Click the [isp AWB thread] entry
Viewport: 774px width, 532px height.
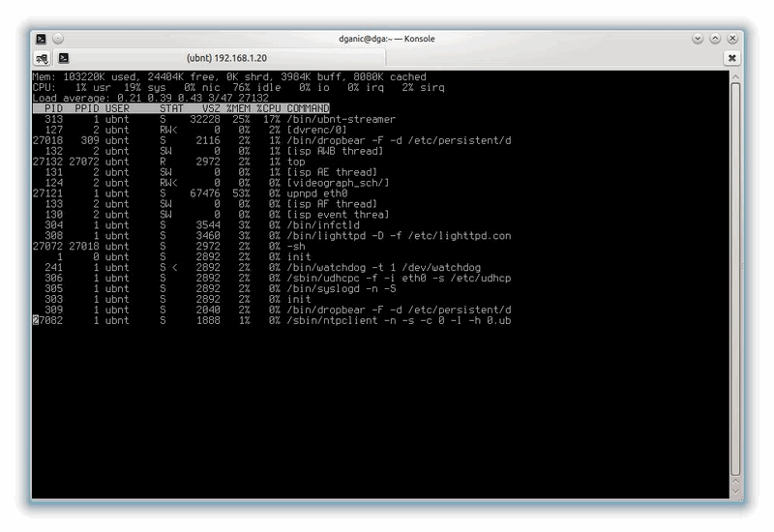click(335, 151)
